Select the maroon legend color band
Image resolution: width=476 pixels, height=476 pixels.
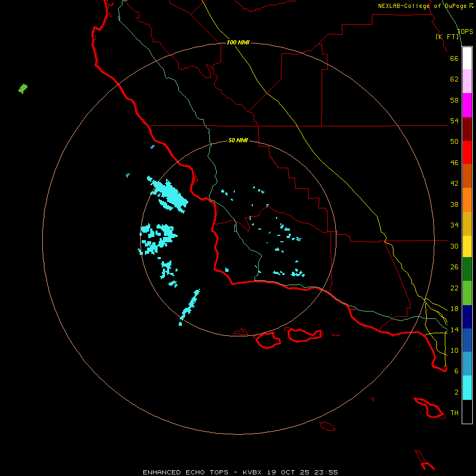[467, 129]
